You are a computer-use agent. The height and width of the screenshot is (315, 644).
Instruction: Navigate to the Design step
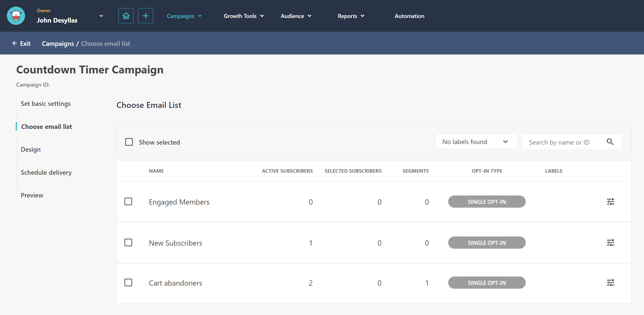tap(31, 149)
